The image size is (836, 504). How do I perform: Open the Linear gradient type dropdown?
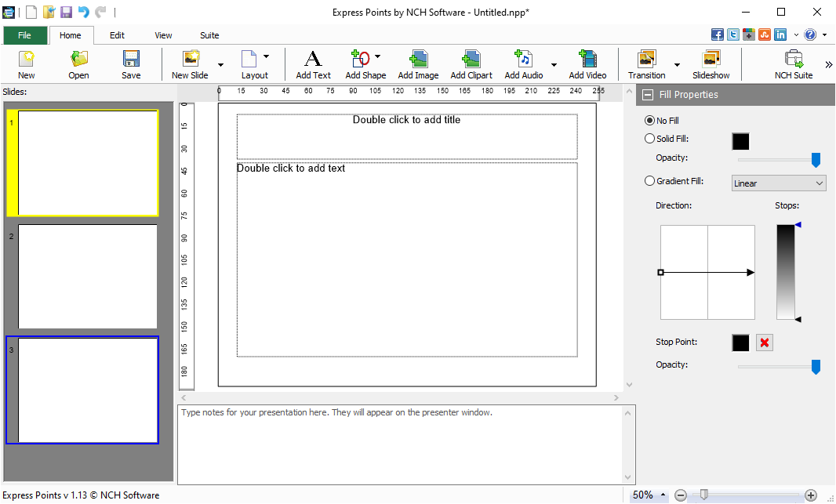tap(778, 183)
